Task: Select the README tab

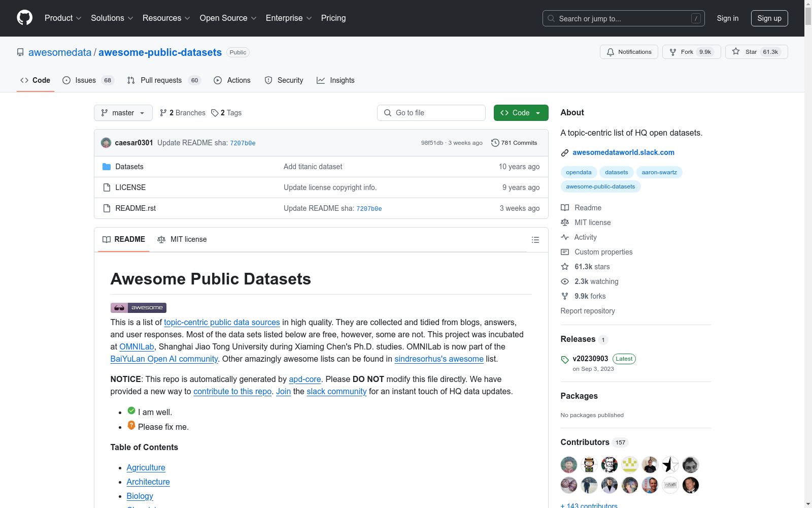Action: point(124,239)
